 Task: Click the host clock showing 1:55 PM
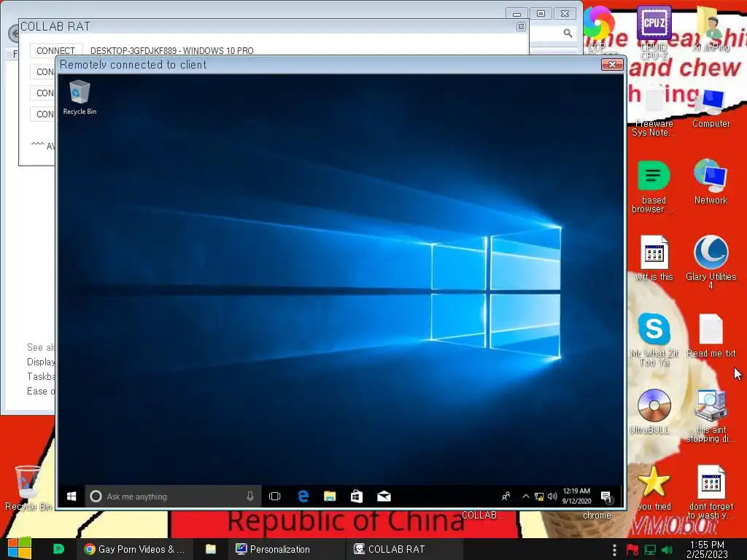pos(707,549)
